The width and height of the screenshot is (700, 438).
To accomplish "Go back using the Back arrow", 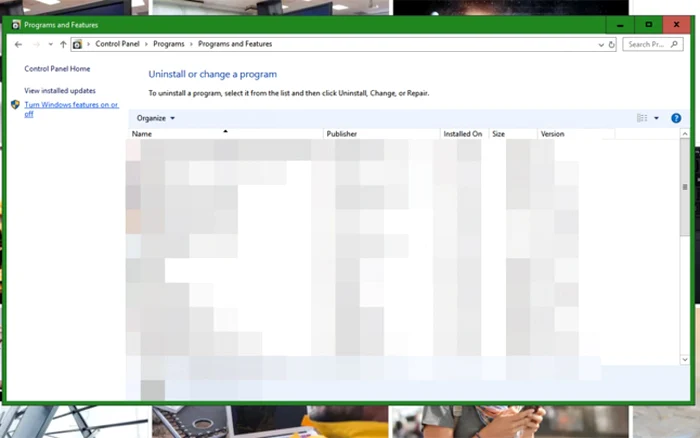I will click(18, 44).
